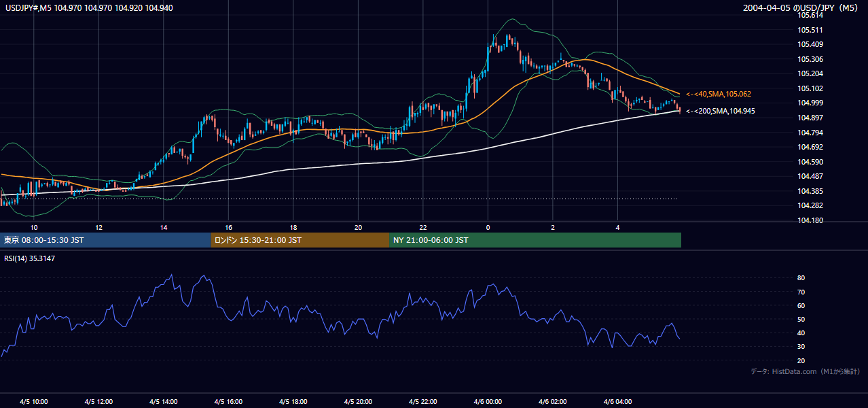This screenshot has height=408, width=868.
Task: Click RSI scale value 30
Action: (801, 347)
